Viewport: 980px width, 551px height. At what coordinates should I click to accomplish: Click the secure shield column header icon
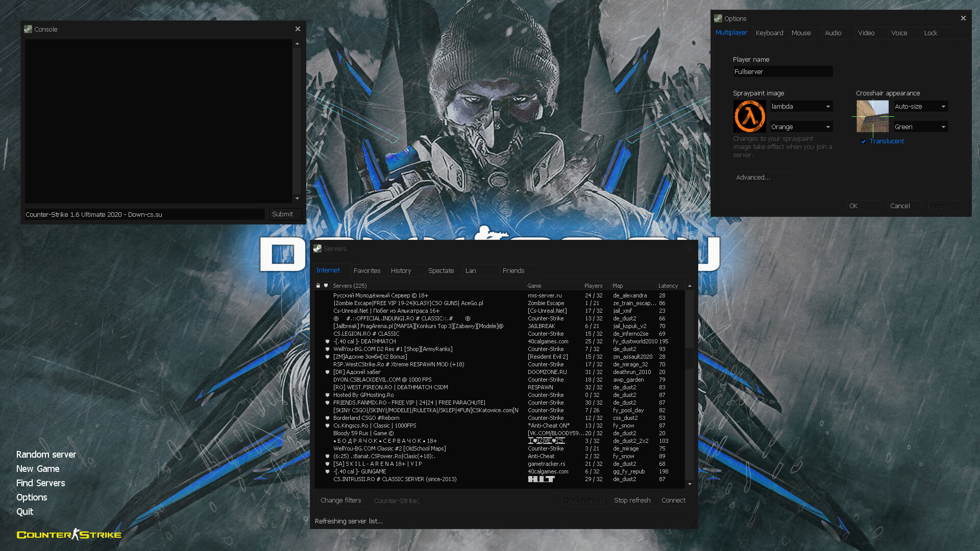[326, 286]
